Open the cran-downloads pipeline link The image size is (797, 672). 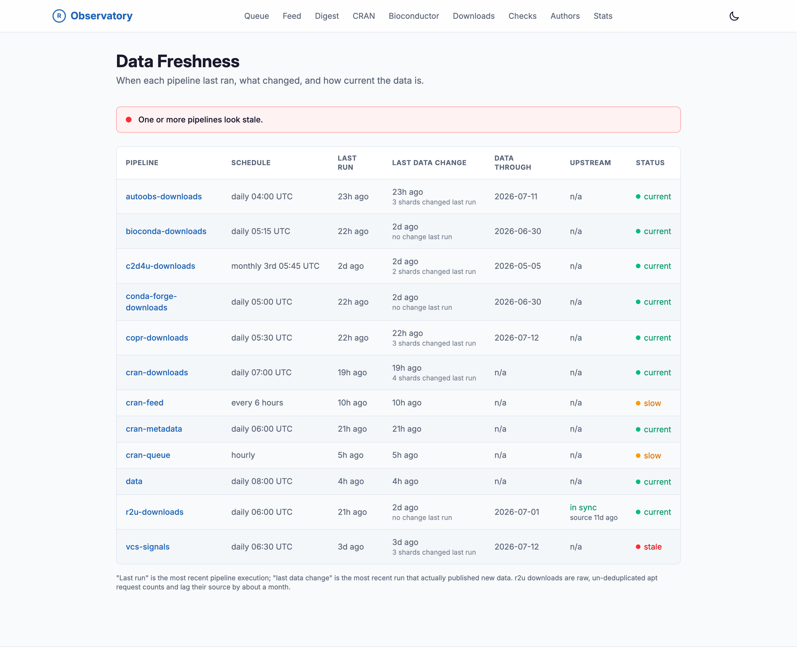pos(157,372)
